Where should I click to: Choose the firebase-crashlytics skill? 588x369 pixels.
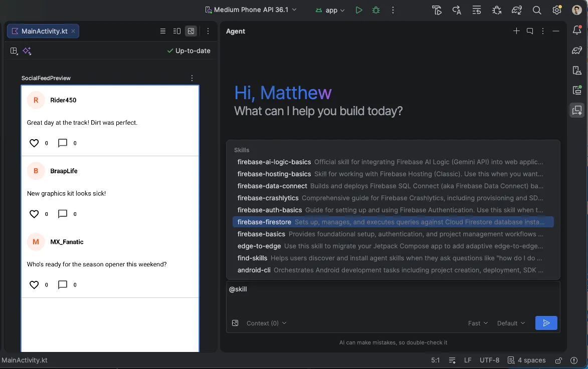pos(393,198)
